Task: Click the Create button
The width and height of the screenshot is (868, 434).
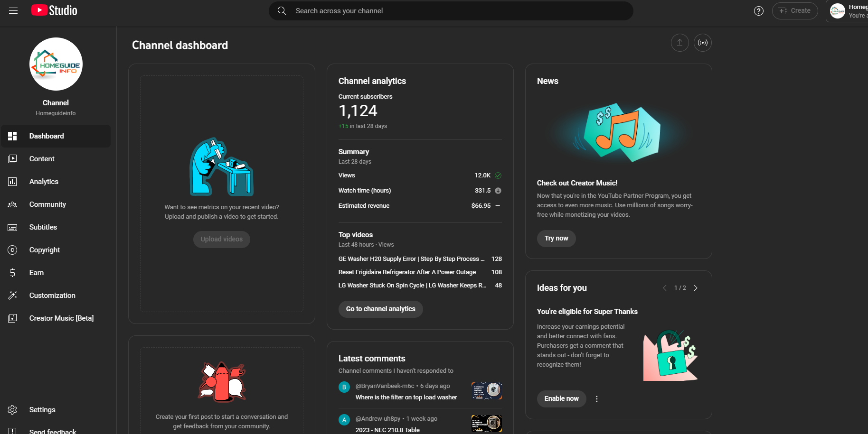Action: (x=795, y=10)
